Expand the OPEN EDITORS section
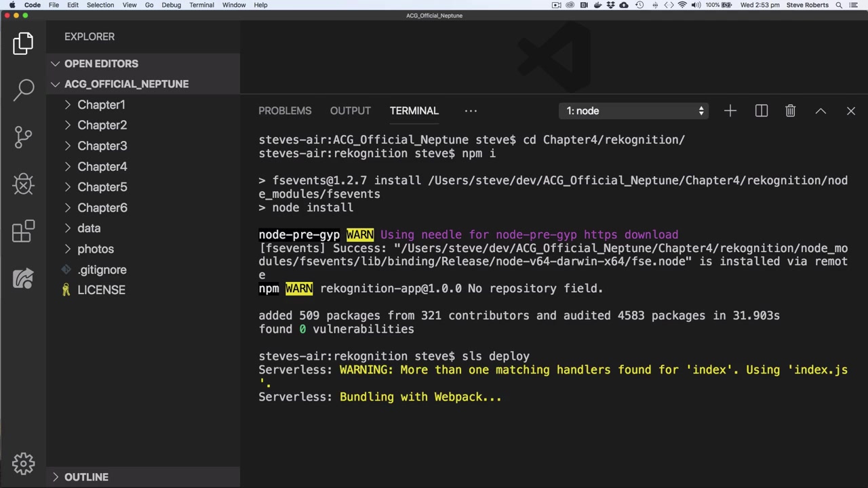 [x=143, y=64]
